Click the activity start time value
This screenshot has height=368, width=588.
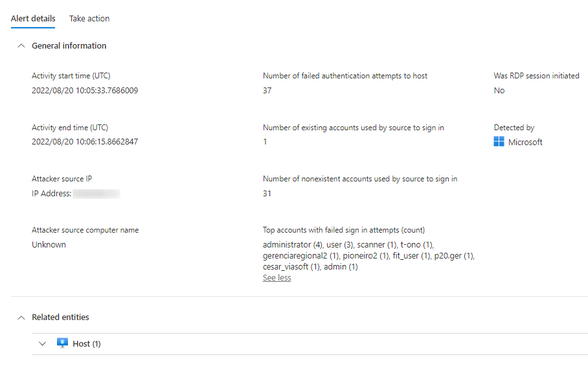(x=85, y=91)
